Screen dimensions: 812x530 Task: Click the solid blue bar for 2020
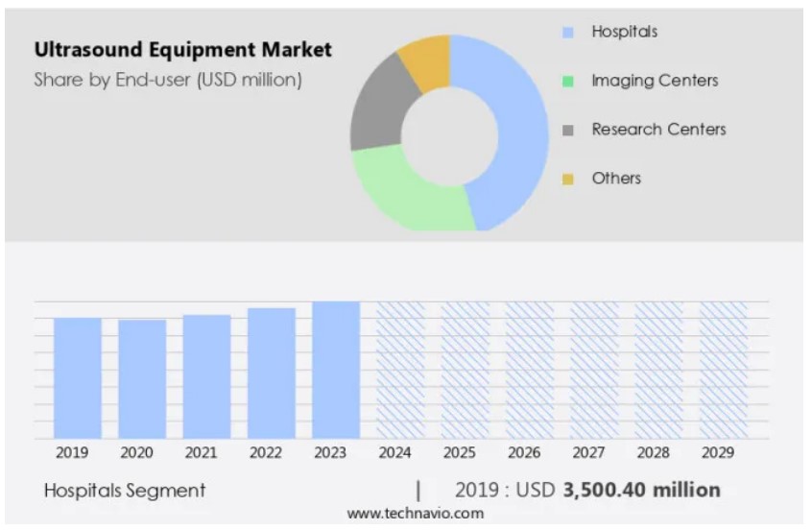coord(142,379)
